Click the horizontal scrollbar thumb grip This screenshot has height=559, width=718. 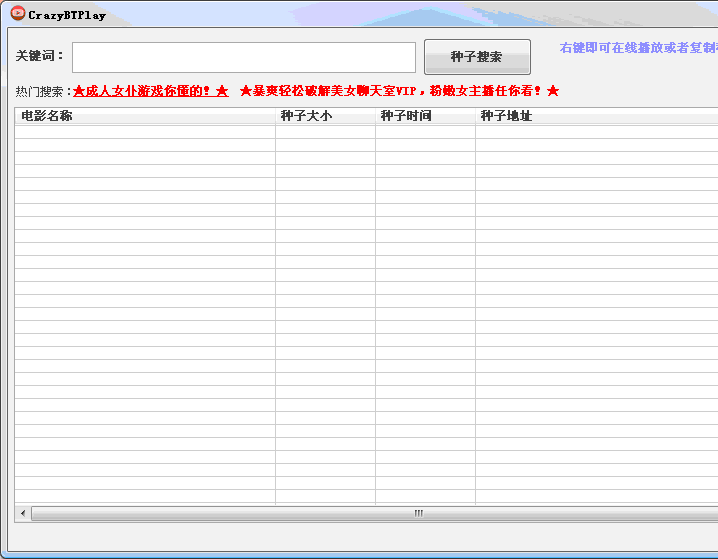tap(418, 513)
